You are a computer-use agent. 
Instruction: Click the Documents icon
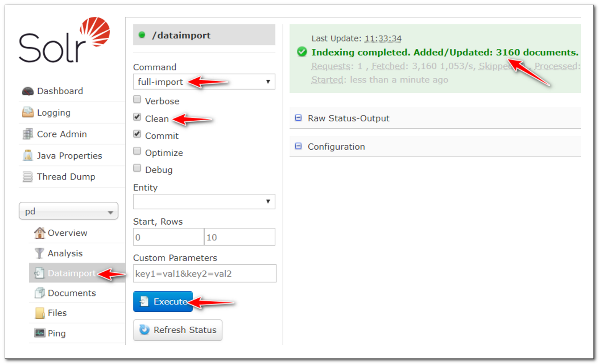point(40,293)
